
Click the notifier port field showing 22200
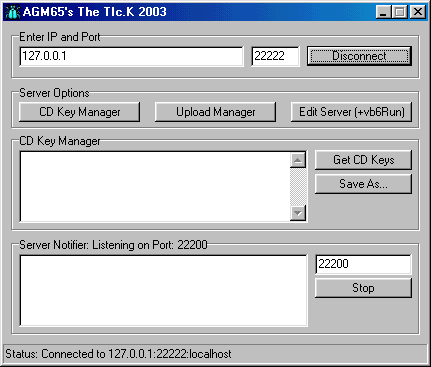(363, 264)
